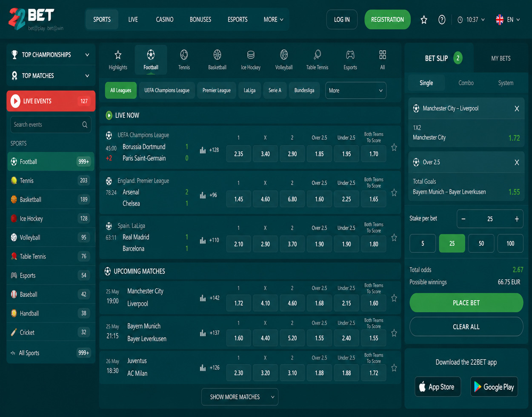Open statistics icon for Arsenal vs Chelsea
Screen dimensions: 532x417
click(203, 195)
